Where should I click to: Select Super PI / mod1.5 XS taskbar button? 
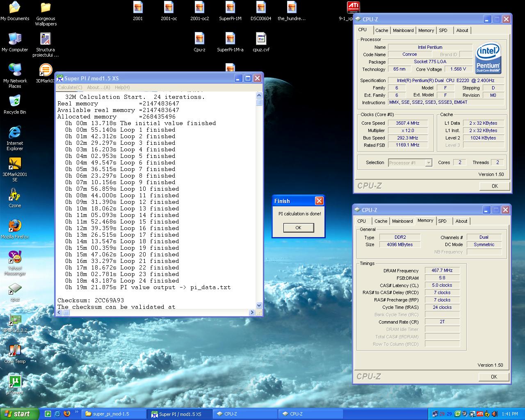tap(180, 414)
